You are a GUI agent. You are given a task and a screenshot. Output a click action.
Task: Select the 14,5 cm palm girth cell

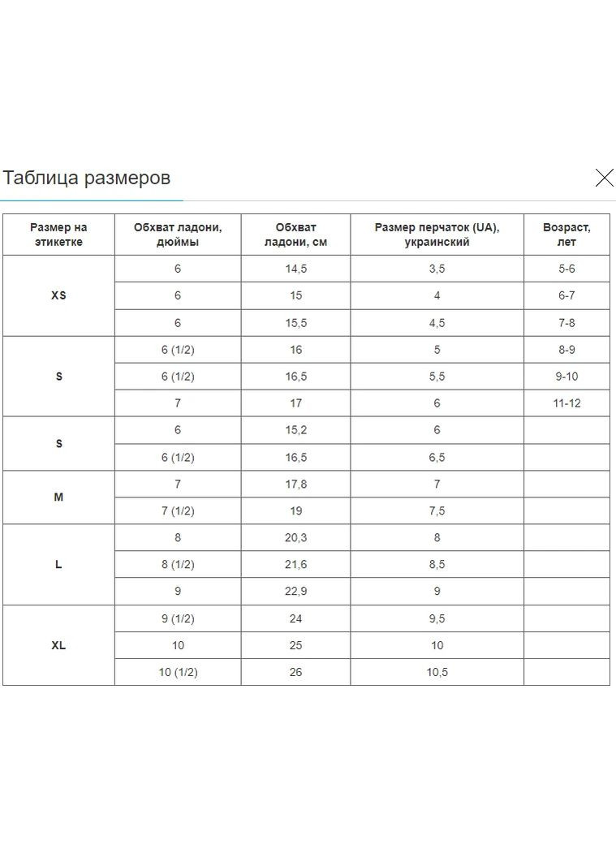(x=295, y=269)
